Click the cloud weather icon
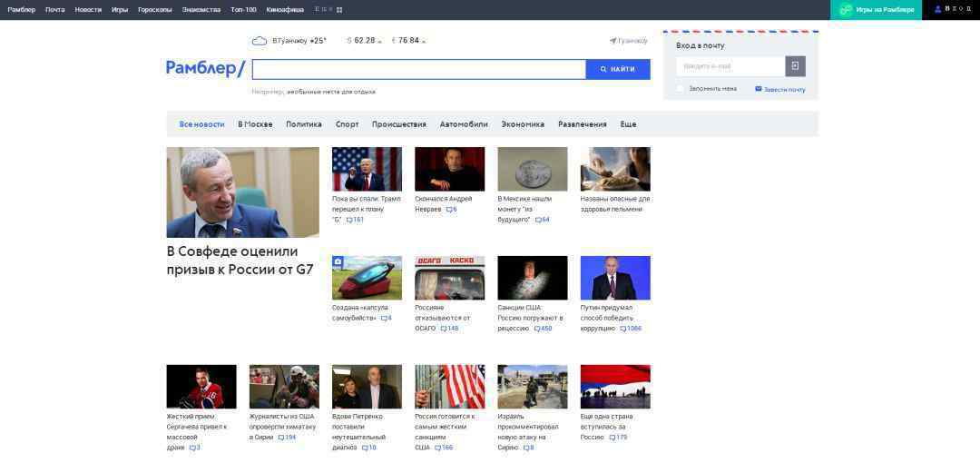Viewport: 980px width, 463px height. tap(259, 41)
